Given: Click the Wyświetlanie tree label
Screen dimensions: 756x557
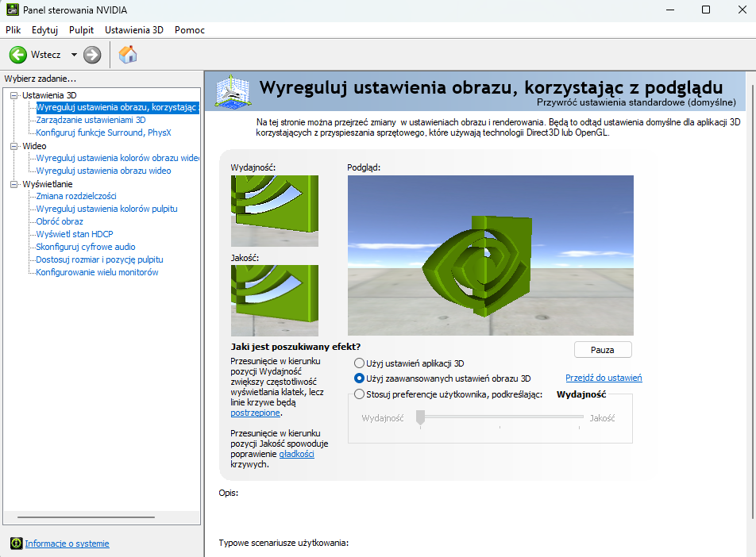Looking at the screenshot, I should click(48, 184).
